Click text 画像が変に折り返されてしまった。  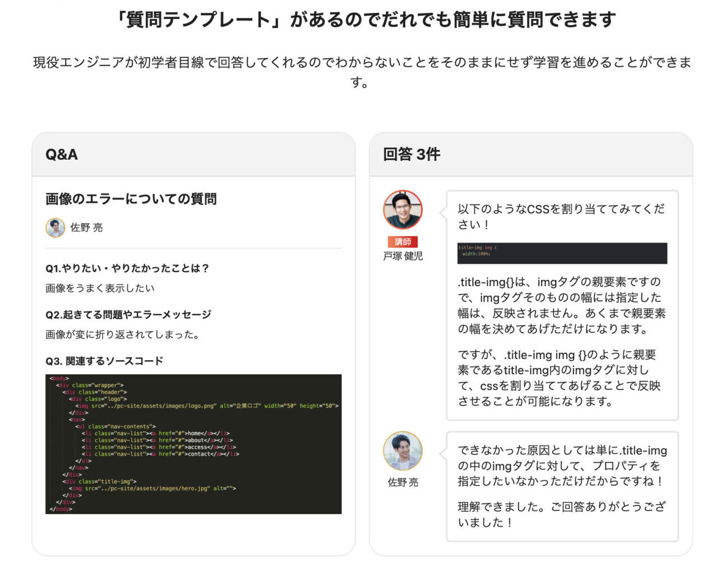123,334
